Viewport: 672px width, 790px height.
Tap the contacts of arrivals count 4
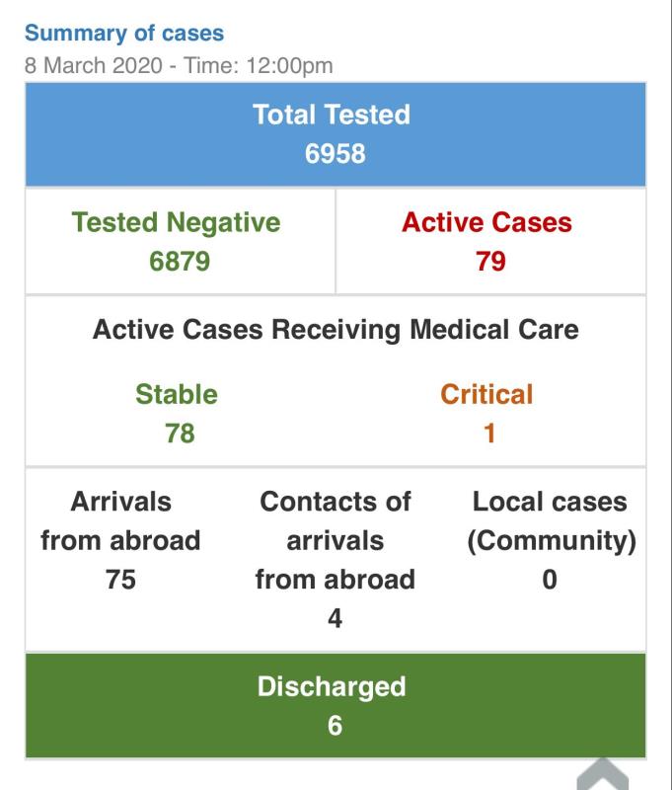[x=336, y=619]
